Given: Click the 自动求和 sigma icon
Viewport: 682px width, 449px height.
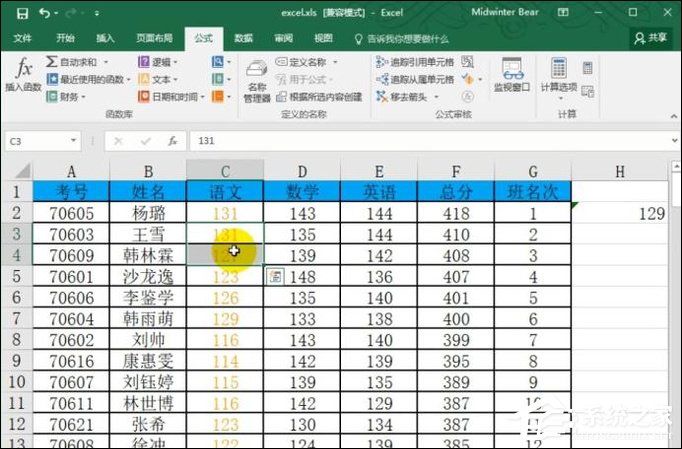Looking at the screenshot, I should (x=52, y=62).
